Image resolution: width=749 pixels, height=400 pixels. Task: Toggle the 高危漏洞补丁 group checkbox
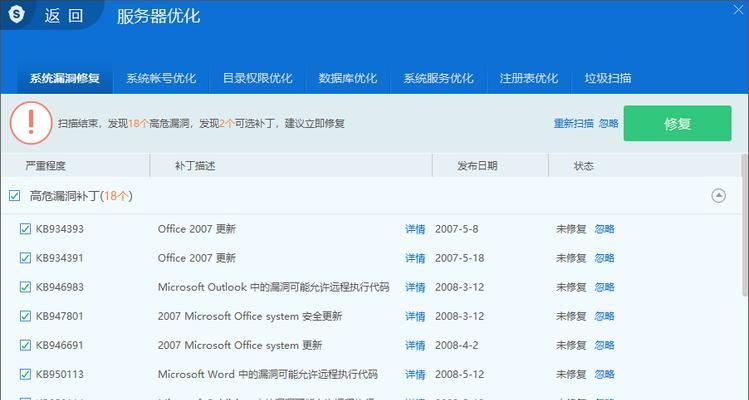(14, 195)
